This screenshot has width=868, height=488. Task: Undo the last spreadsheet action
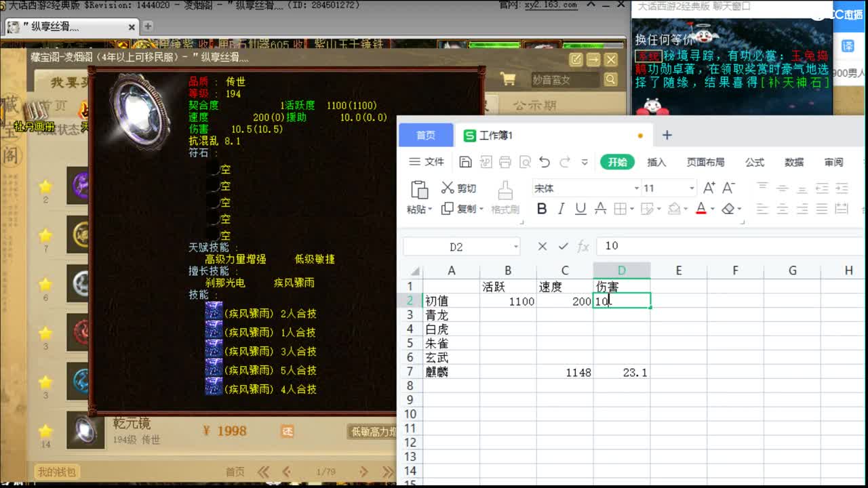(x=545, y=162)
